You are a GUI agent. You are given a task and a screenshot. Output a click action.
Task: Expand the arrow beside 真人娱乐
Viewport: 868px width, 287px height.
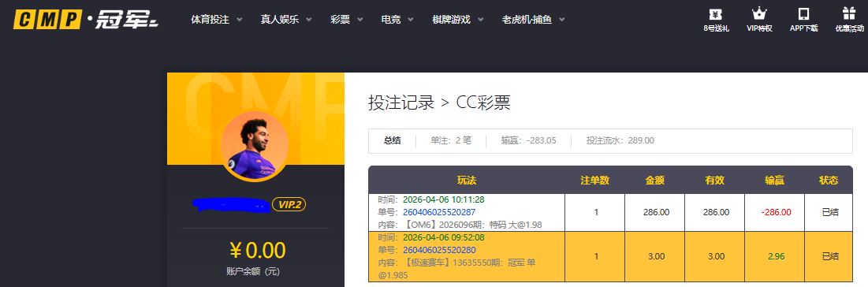(308, 20)
